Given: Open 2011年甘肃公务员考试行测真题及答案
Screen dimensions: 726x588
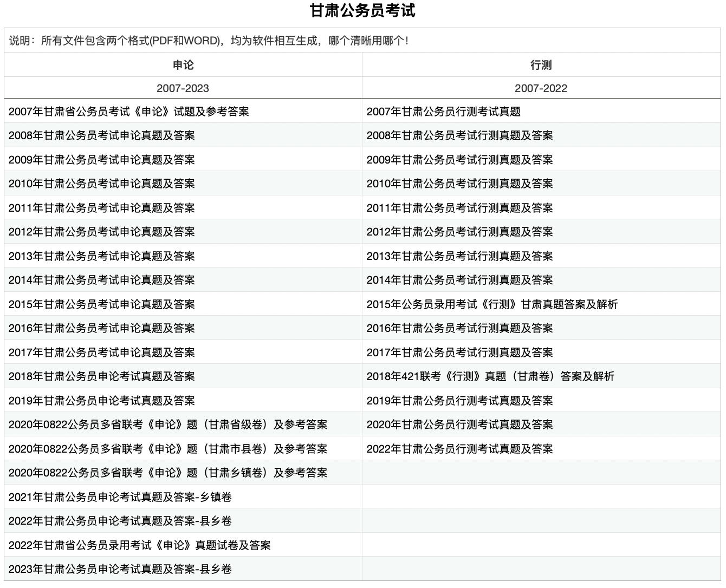Looking at the screenshot, I should click(x=460, y=208).
